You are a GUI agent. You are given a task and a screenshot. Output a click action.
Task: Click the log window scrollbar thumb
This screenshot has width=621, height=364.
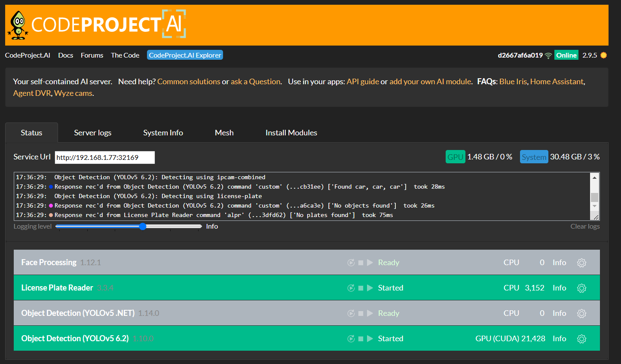click(594, 197)
